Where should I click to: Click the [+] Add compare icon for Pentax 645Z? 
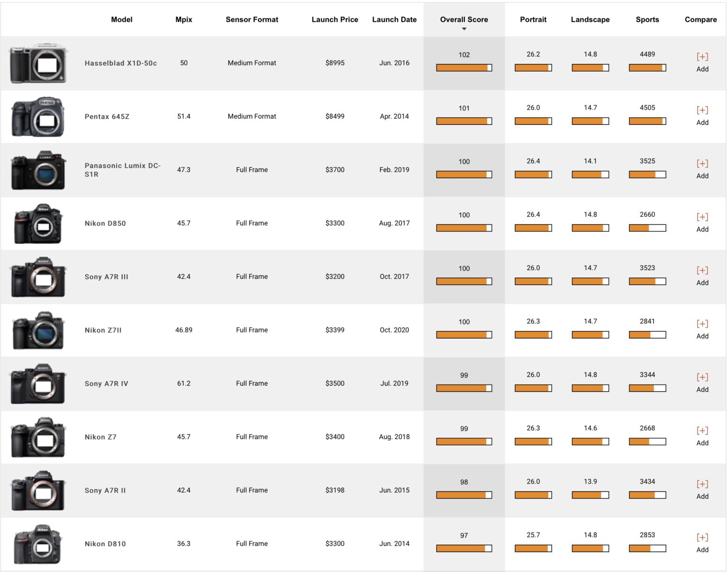702,110
